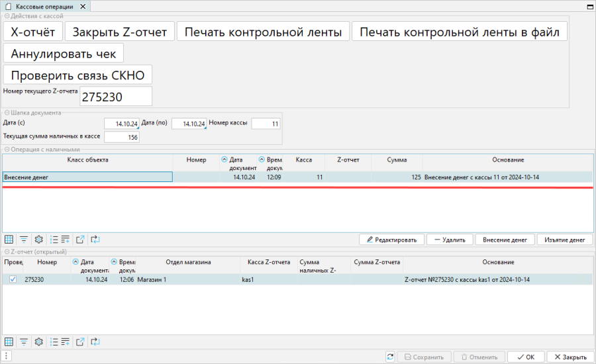The height and width of the screenshot is (364, 596).
Task: Click Проверить связь СКНО
Action: (x=77, y=75)
